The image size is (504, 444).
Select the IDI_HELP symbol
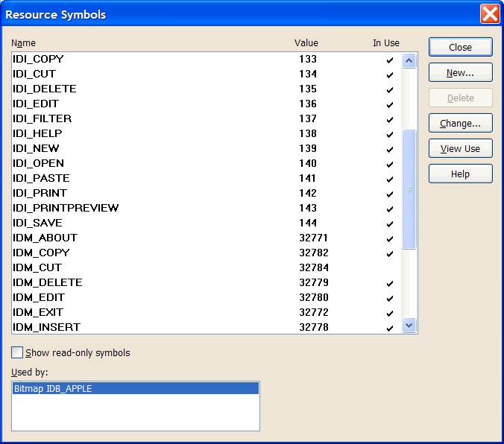pos(207,133)
